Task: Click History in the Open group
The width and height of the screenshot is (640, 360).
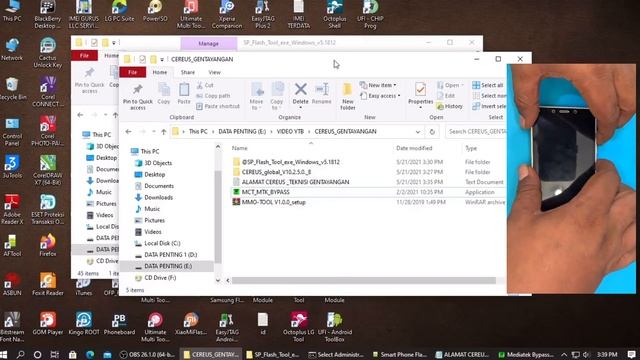Action: [450, 106]
